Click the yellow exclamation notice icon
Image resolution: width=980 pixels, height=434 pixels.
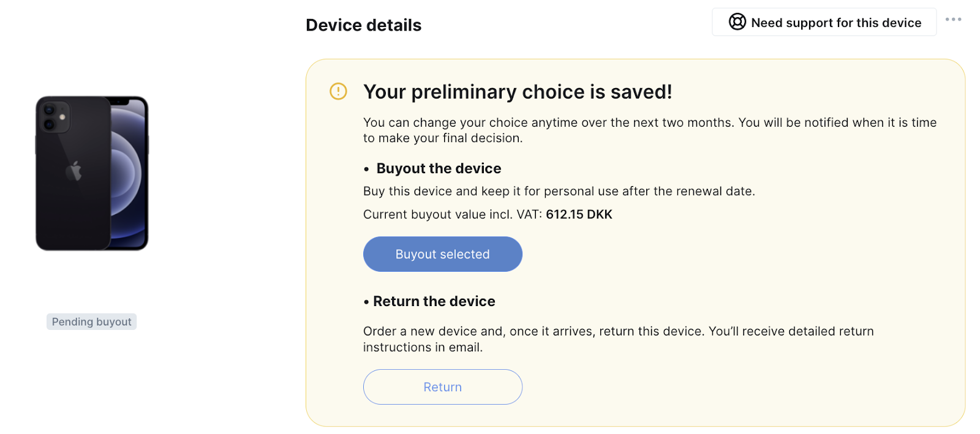click(x=338, y=91)
